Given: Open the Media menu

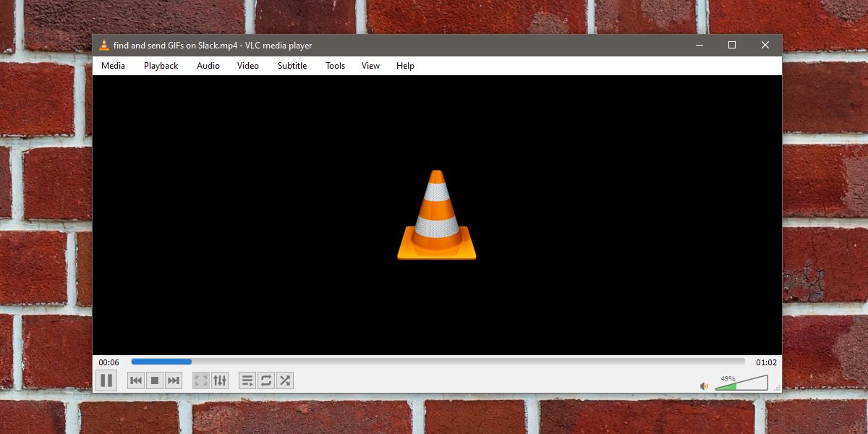Looking at the screenshot, I should pos(113,66).
